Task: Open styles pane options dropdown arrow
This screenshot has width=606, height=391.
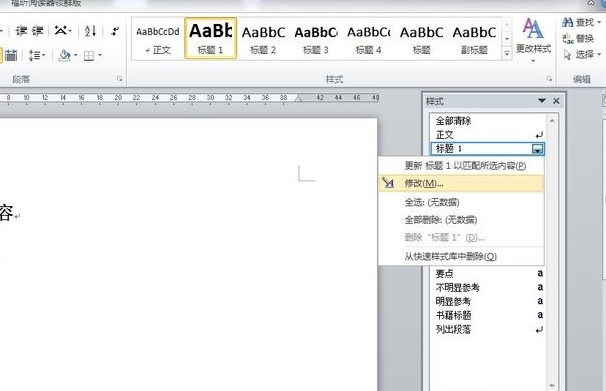Action: pyautogui.click(x=542, y=101)
